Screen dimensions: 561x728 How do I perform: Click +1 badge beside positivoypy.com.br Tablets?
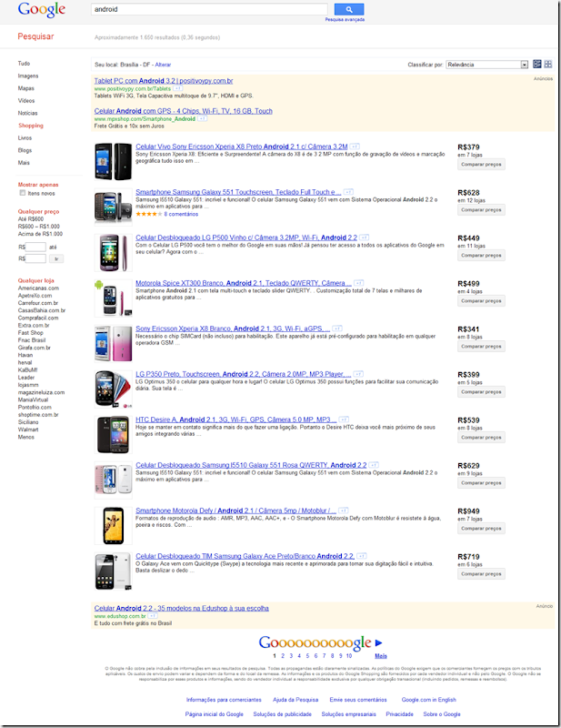click(x=177, y=88)
